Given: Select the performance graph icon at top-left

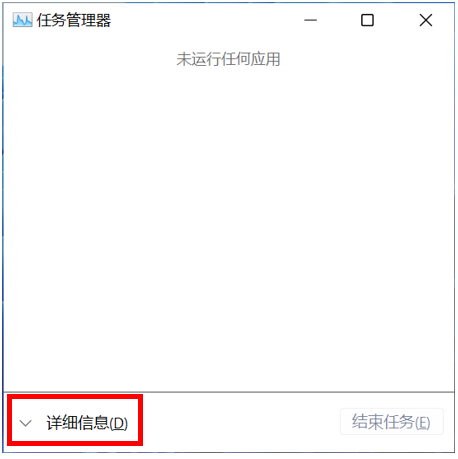Looking at the screenshot, I should point(22,20).
